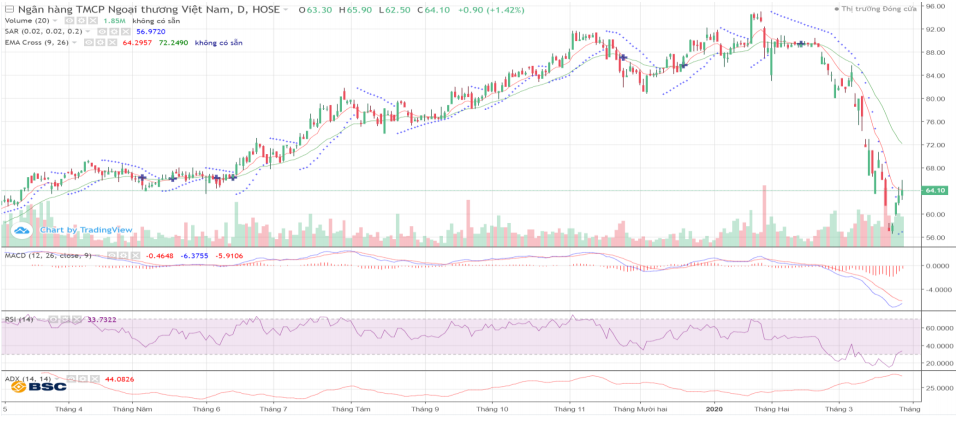Open settings gear for ADX indicator
The image size is (959, 422).
pyautogui.click(x=83, y=379)
